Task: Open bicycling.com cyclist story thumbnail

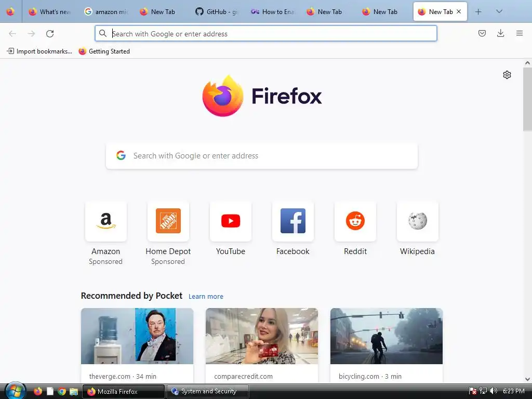Action: 387,336
